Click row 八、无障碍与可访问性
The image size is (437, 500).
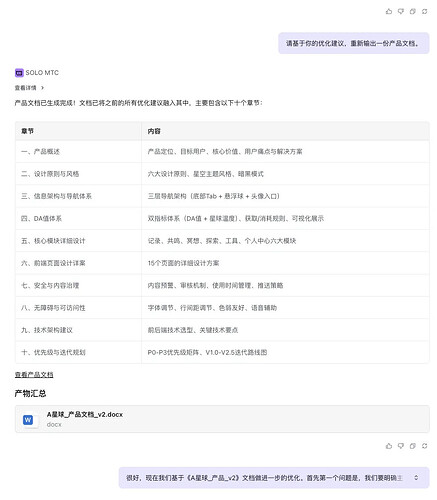click(x=222, y=308)
